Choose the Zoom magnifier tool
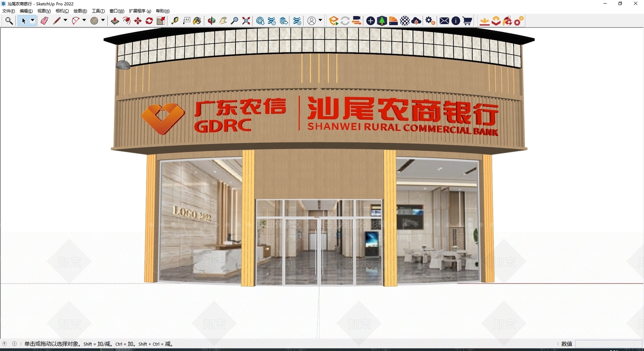The width and height of the screenshot is (644, 351). click(234, 21)
